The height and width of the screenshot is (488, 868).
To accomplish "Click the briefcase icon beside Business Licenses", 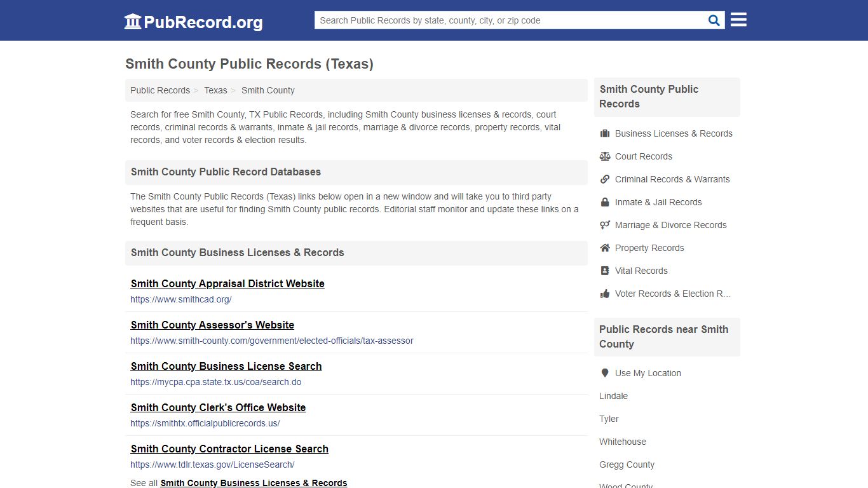I will pyautogui.click(x=605, y=133).
